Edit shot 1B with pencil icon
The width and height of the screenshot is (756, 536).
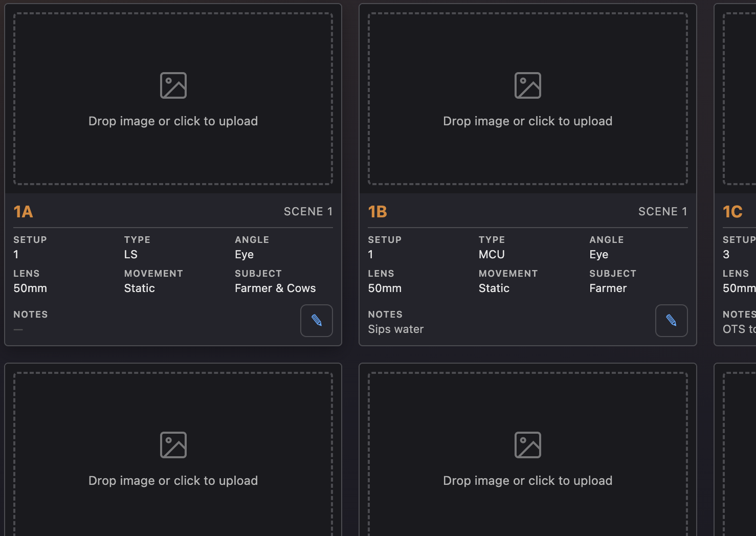click(x=671, y=321)
